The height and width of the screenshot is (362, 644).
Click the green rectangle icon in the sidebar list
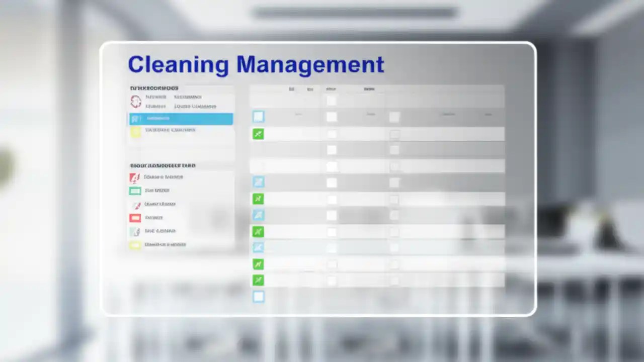point(135,191)
